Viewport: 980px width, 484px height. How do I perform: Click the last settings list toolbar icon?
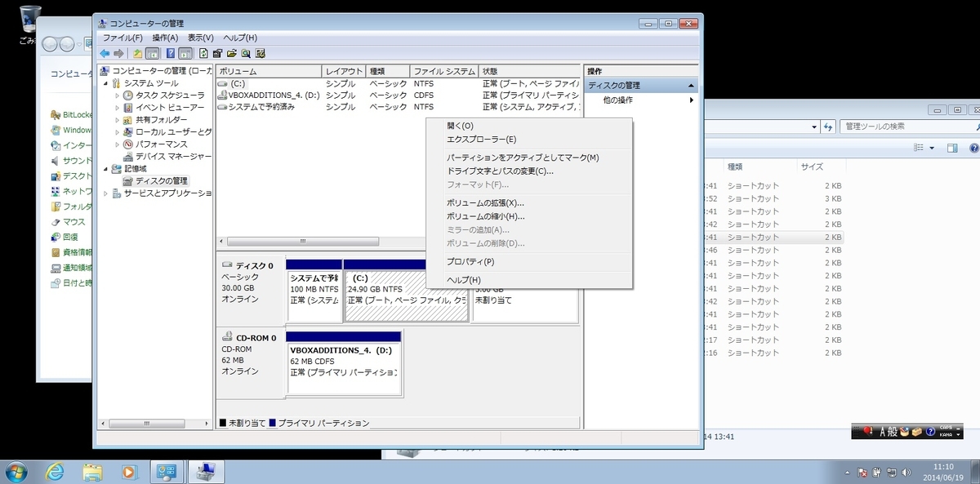[260, 53]
